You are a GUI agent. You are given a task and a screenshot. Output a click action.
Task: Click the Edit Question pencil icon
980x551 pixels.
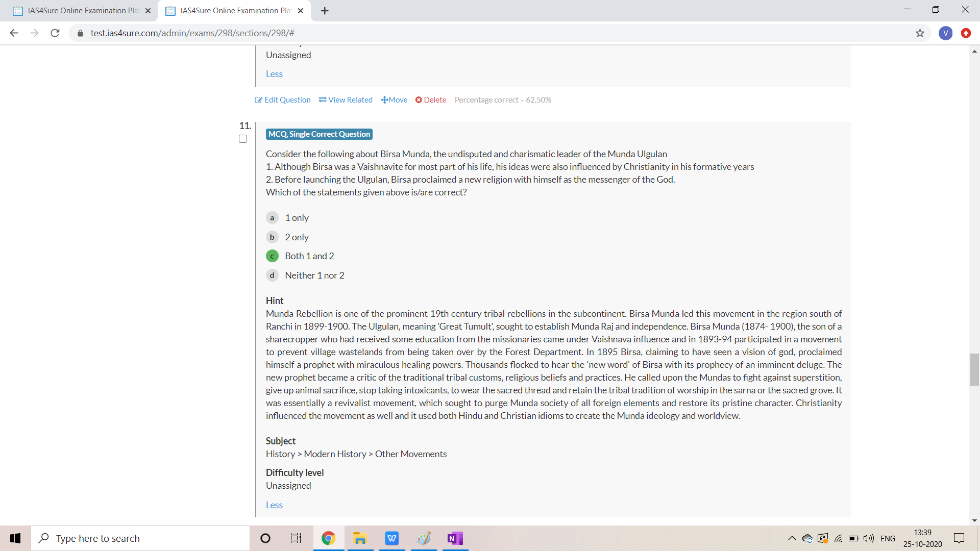pyautogui.click(x=258, y=100)
